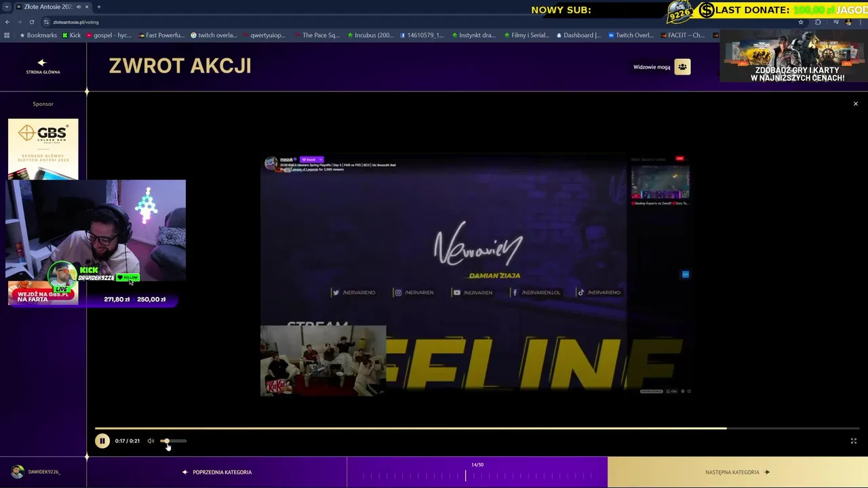Image resolution: width=868 pixels, height=488 pixels.
Task: Open the 14610579_1... Facebook bookmark
Action: coord(422,35)
